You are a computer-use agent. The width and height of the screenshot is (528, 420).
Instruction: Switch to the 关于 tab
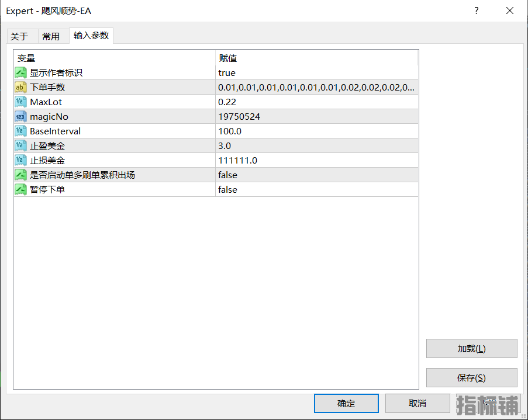pyautogui.click(x=19, y=36)
